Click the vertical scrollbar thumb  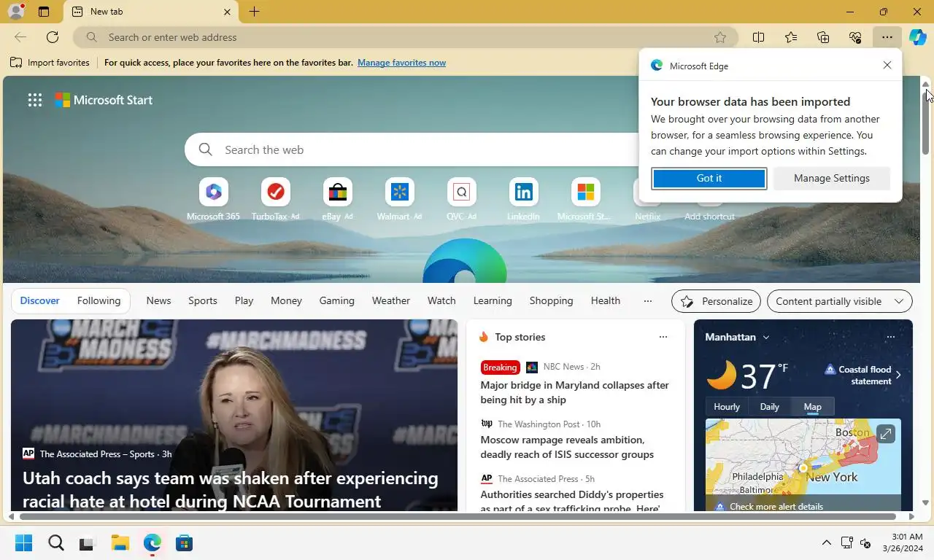(x=925, y=122)
